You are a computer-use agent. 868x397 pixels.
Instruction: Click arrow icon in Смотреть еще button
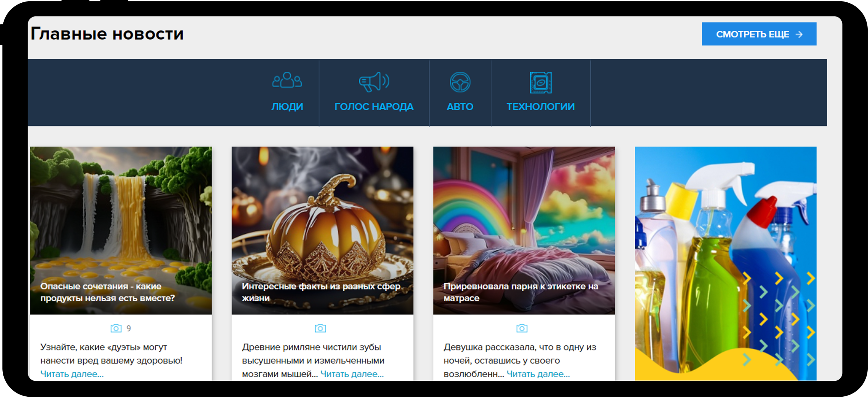click(x=799, y=34)
